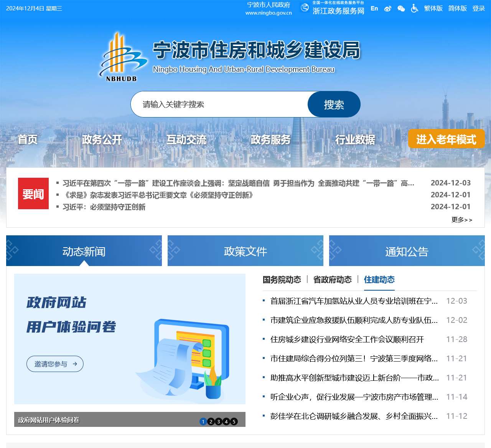Click the date 2024年12月4日 星期三
The width and height of the screenshot is (491, 448).
34,8
